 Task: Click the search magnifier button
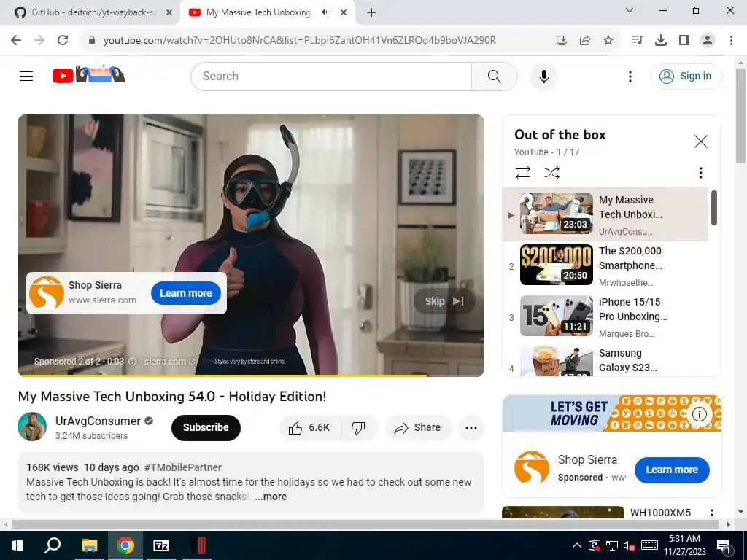494,76
